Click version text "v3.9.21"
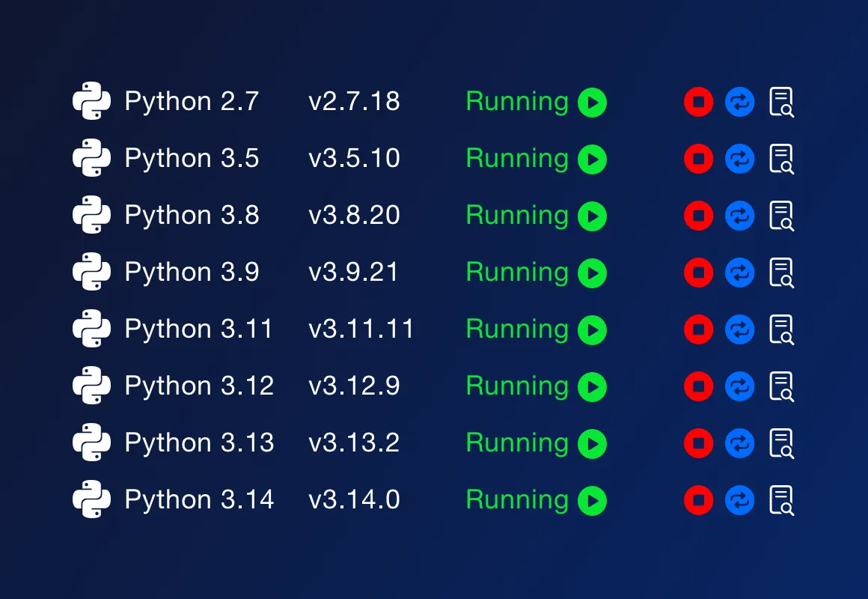 (x=354, y=272)
